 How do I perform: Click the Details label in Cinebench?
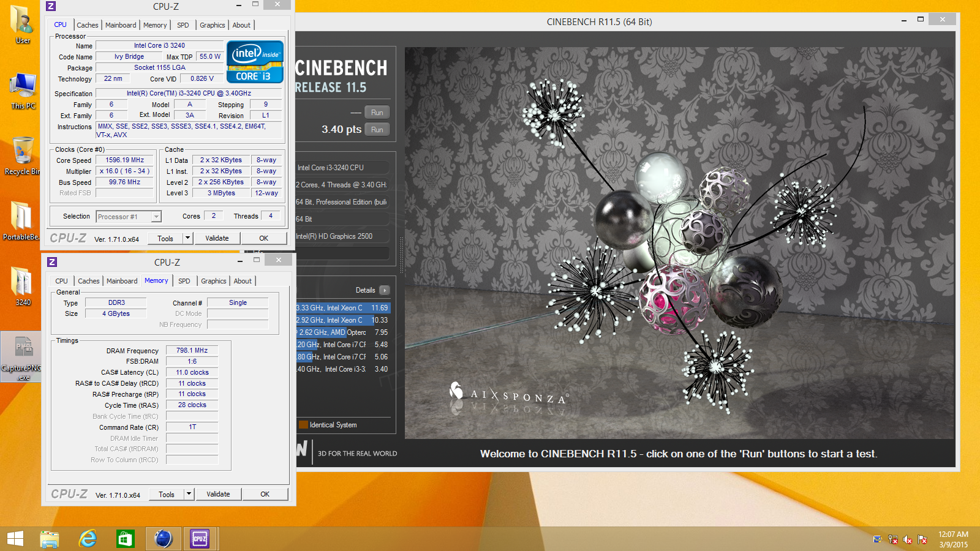pyautogui.click(x=366, y=290)
